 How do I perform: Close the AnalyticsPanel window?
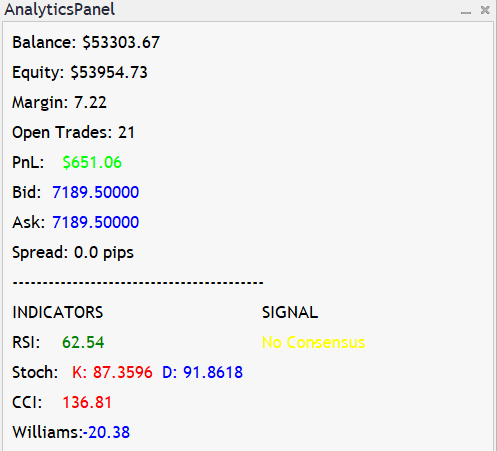485,10
